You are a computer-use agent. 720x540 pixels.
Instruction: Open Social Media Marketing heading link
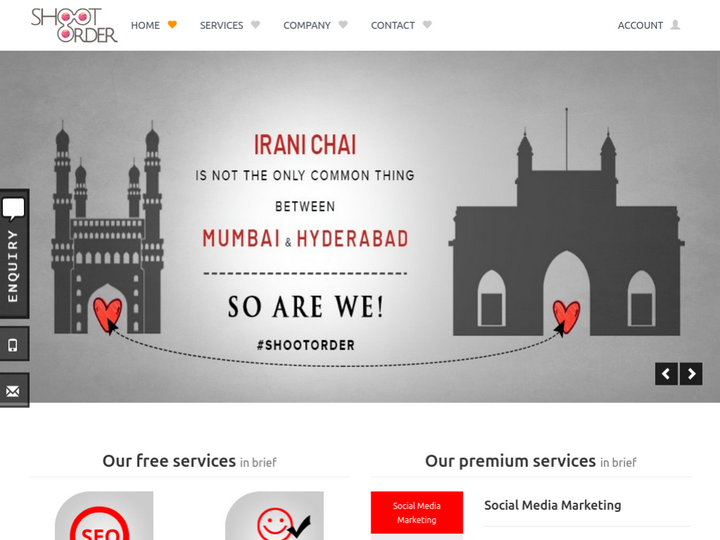tap(552, 505)
